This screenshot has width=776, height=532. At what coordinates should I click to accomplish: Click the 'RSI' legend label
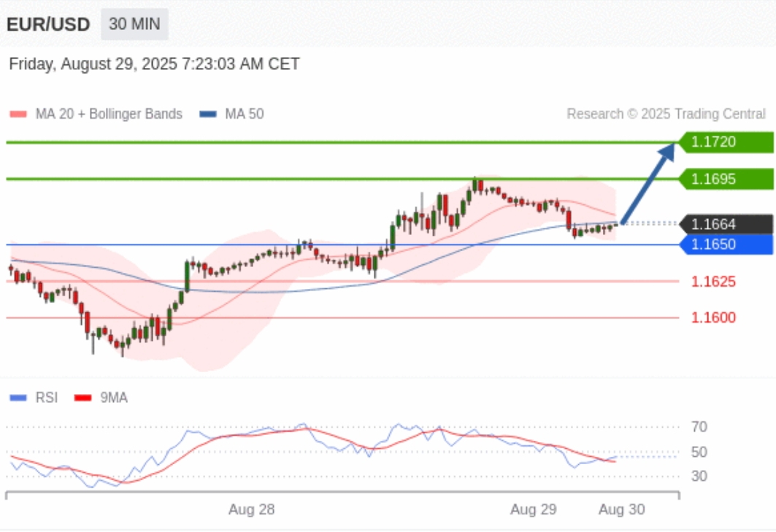pyautogui.click(x=47, y=398)
